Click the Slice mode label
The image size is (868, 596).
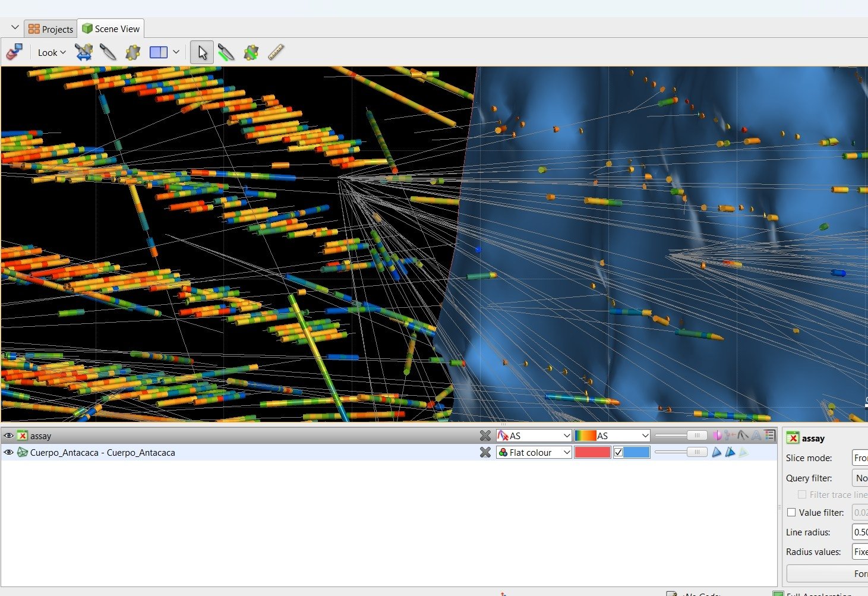[x=809, y=458]
